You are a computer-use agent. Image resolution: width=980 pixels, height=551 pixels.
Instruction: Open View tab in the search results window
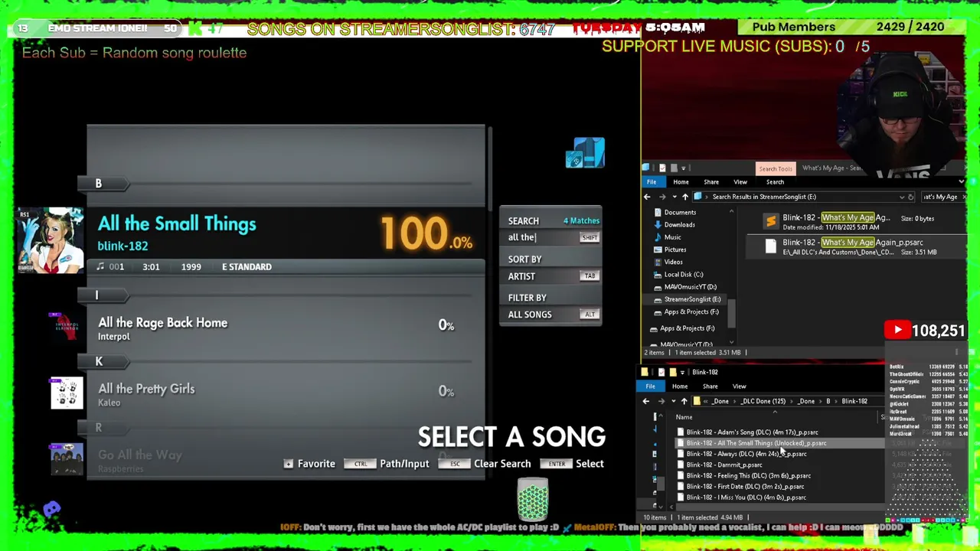click(740, 182)
